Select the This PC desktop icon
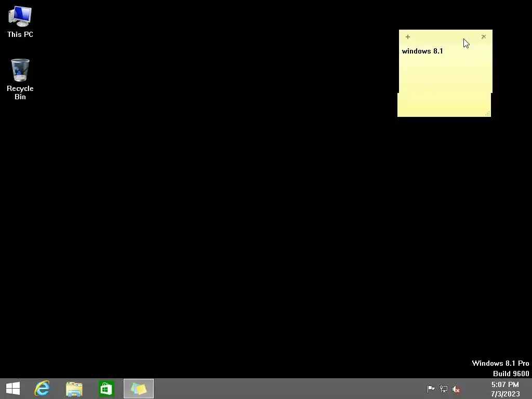This screenshot has width=532, height=399. click(x=20, y=22)
